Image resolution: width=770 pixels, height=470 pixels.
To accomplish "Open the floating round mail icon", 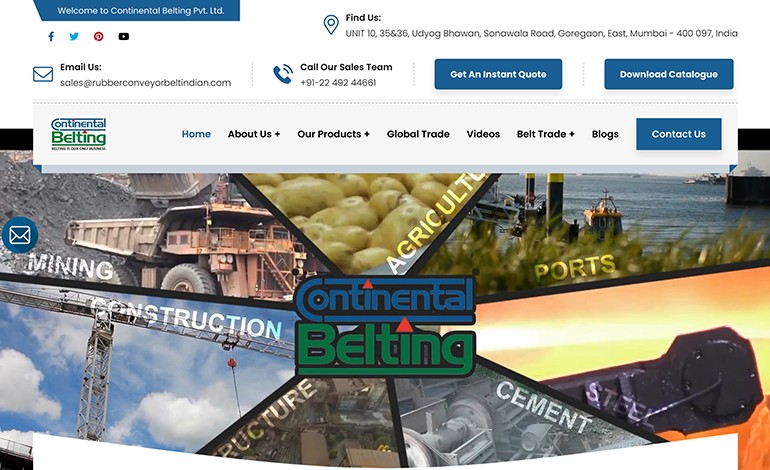I will tap(20, 235).
